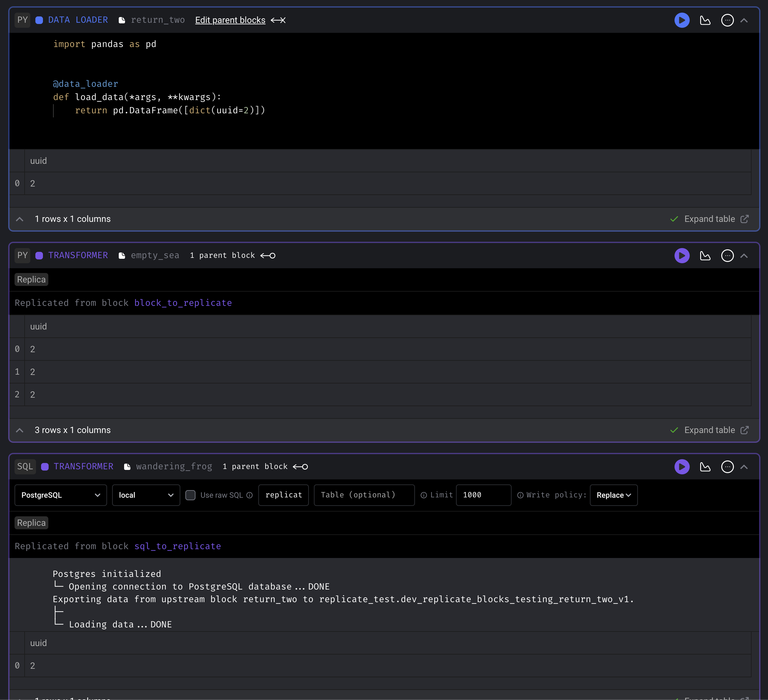Click the empty_sea block name
768x700 pixels.
click(155, 255)
